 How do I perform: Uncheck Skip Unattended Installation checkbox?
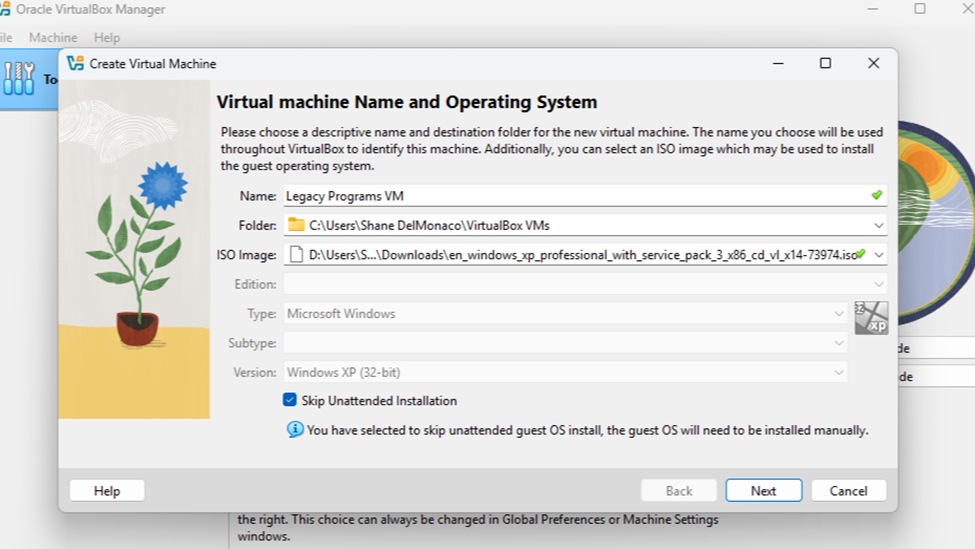[290, 400]
